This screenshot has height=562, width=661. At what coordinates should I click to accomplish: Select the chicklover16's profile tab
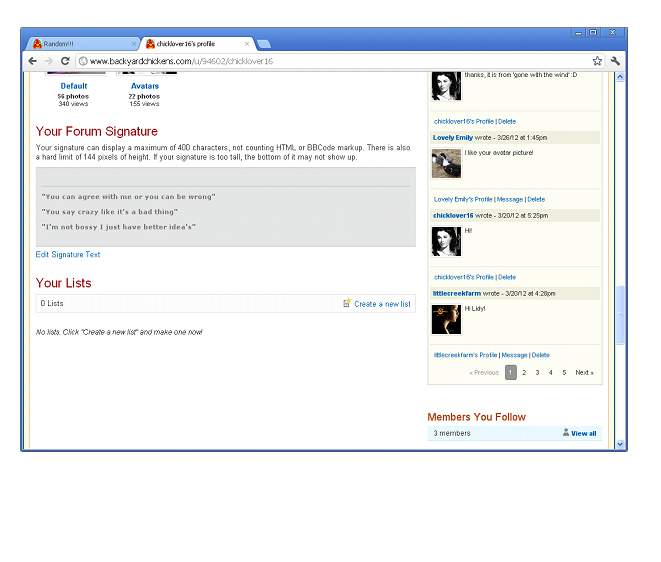point(190,44)
